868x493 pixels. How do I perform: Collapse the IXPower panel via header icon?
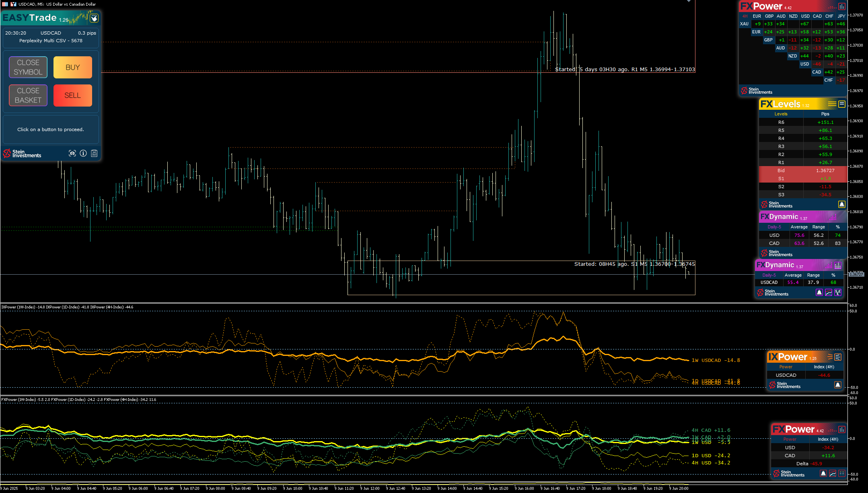point(838,357)
